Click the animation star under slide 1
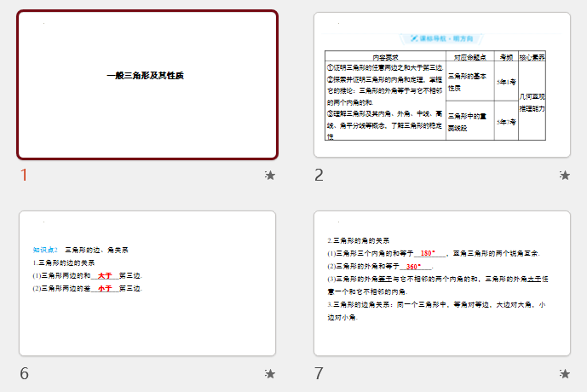 269,176
